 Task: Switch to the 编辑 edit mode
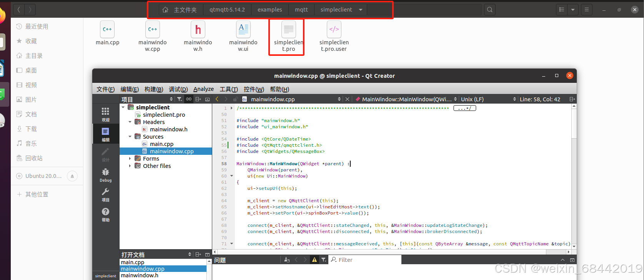coord(105,134)
